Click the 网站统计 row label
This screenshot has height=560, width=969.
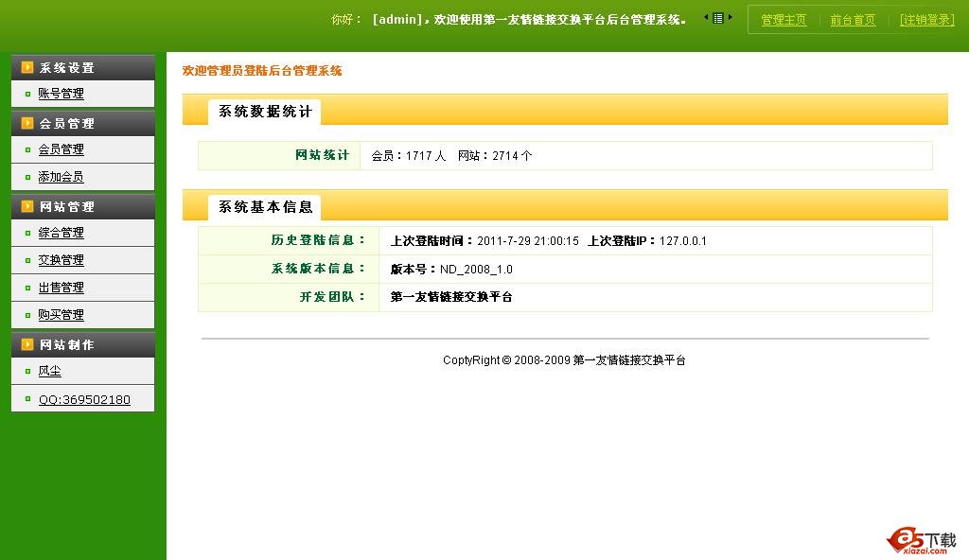(322, 155)
